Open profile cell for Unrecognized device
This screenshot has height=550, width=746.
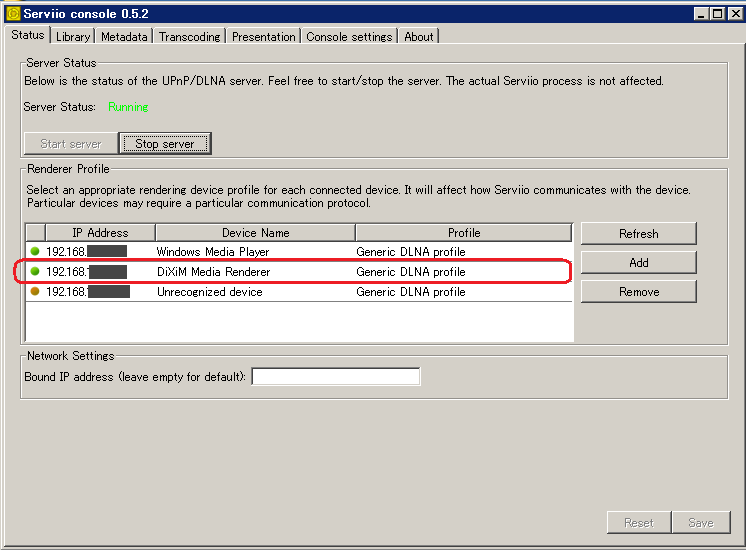click(x=462, y=292)
